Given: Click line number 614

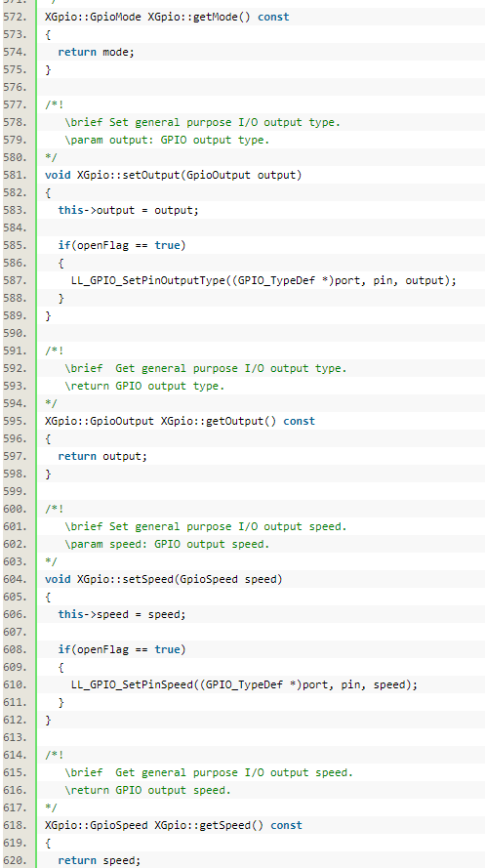Looking at the screenshot, I should pos(15,755).
